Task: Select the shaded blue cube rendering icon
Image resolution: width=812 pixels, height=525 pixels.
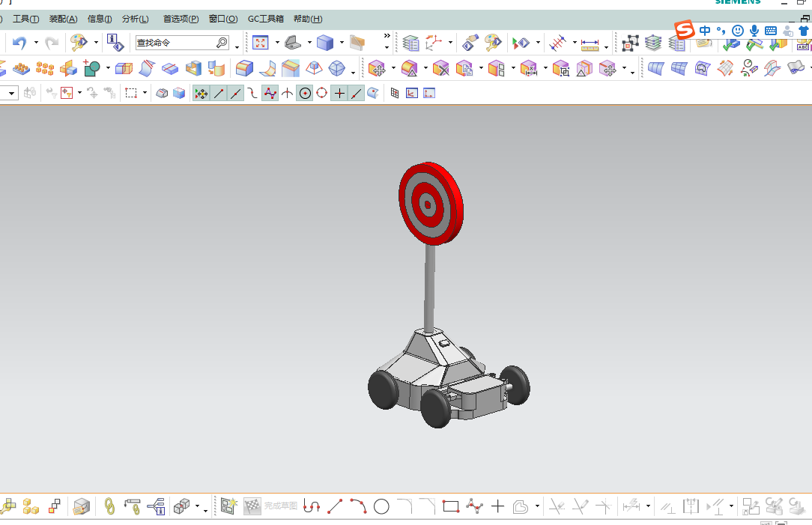Action: point(324,43)
